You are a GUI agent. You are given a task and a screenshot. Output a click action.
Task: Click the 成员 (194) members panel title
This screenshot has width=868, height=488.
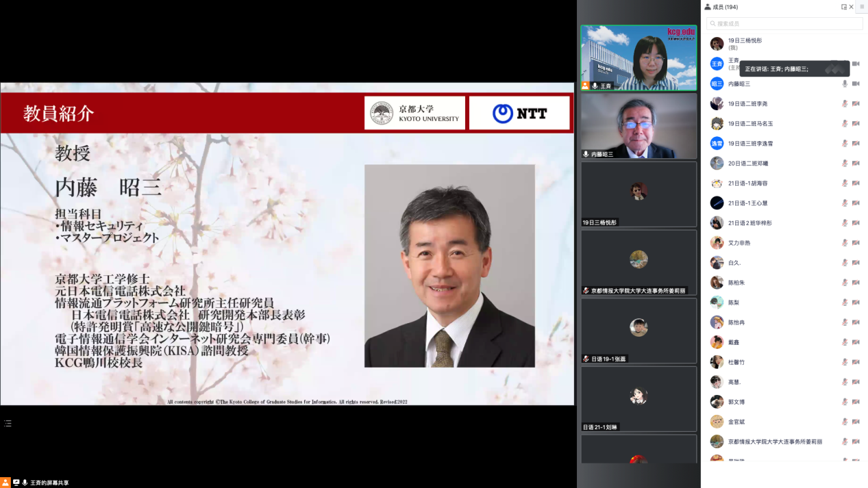[725, 7]
